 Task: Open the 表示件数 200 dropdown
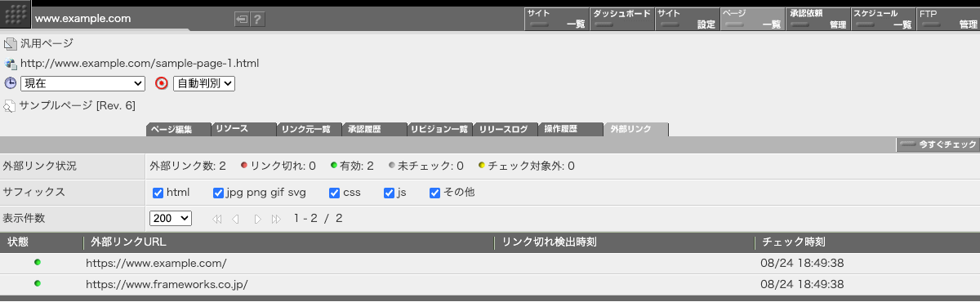[171, 219]
